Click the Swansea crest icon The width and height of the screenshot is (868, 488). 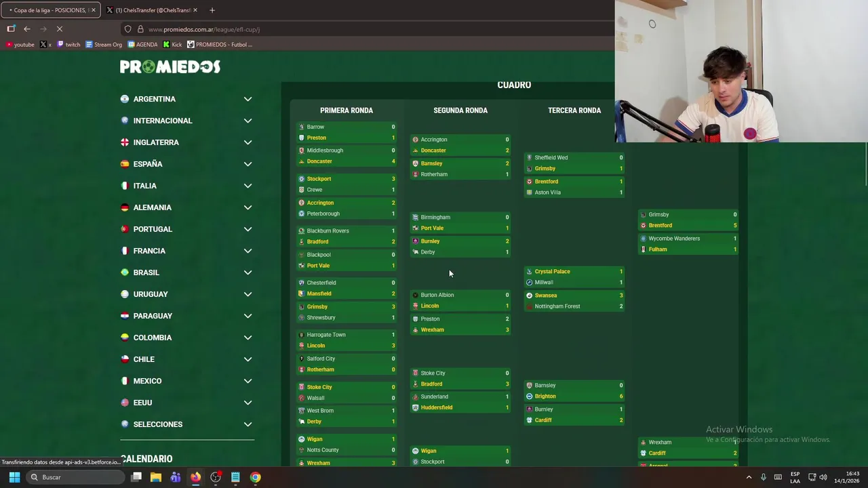point(530,296)
